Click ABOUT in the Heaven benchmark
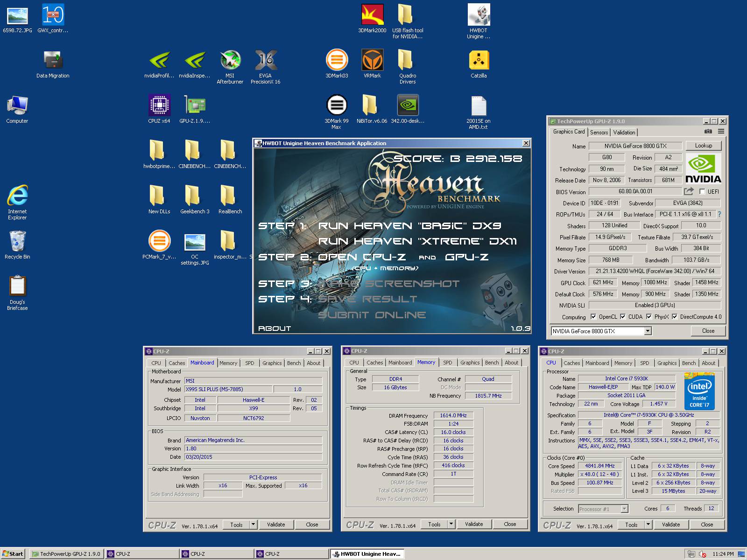Screen dimensions: 747x560 pos(275,329)
